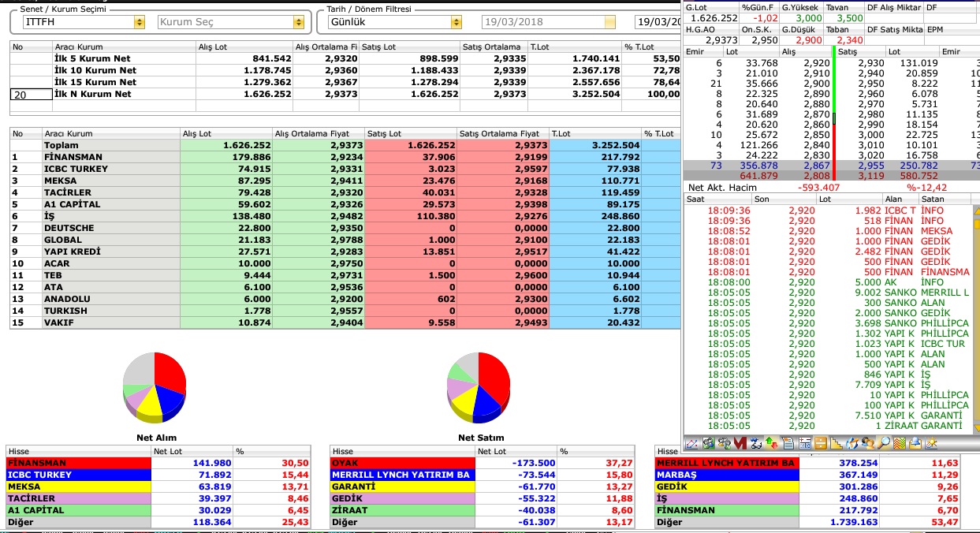Screen dimensions: 980x533
Task: Click the 18:08:00 AK INFO trade row
Action: [828, 282]
